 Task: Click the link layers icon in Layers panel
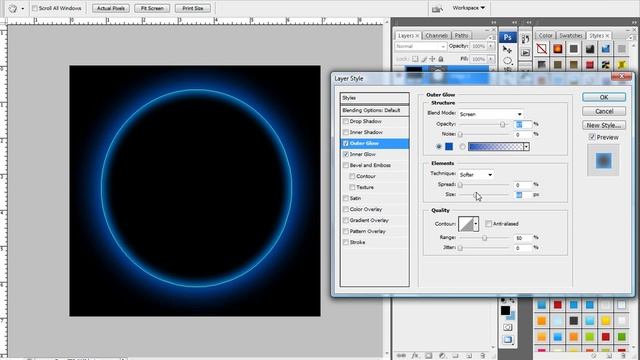[402, 356]
